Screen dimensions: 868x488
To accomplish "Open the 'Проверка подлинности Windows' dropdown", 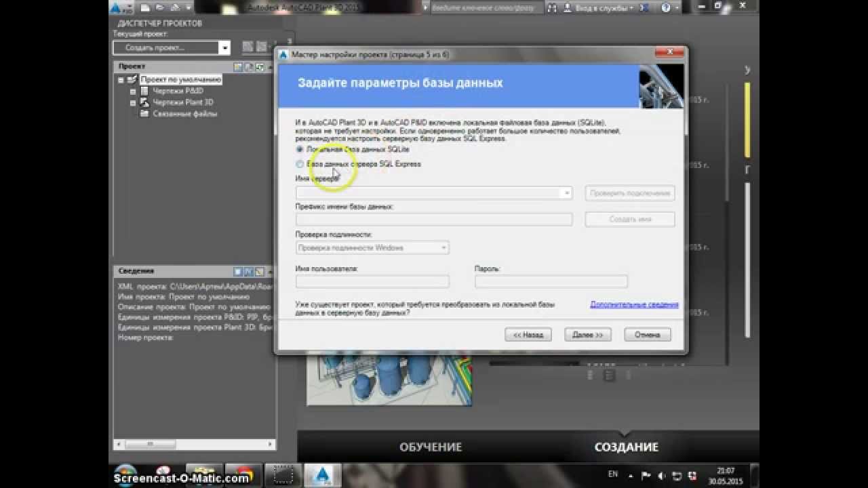I will click(372, 248).
